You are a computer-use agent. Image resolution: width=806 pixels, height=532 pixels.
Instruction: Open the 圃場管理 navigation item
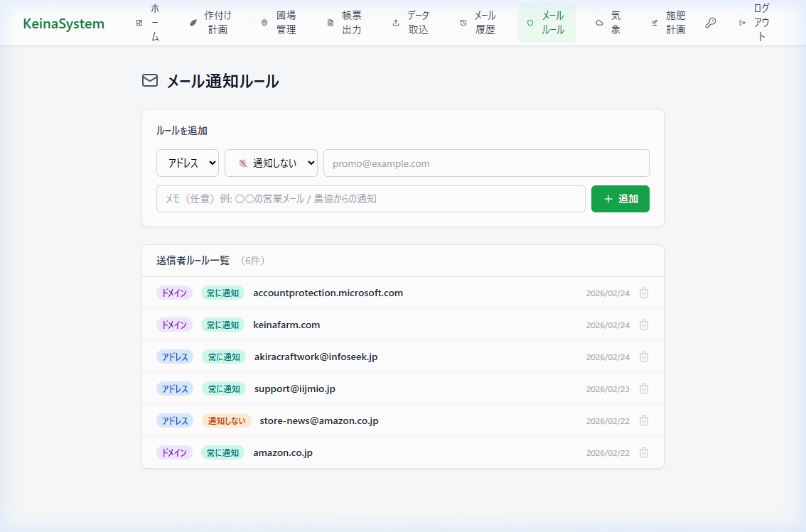pos(279,23)
